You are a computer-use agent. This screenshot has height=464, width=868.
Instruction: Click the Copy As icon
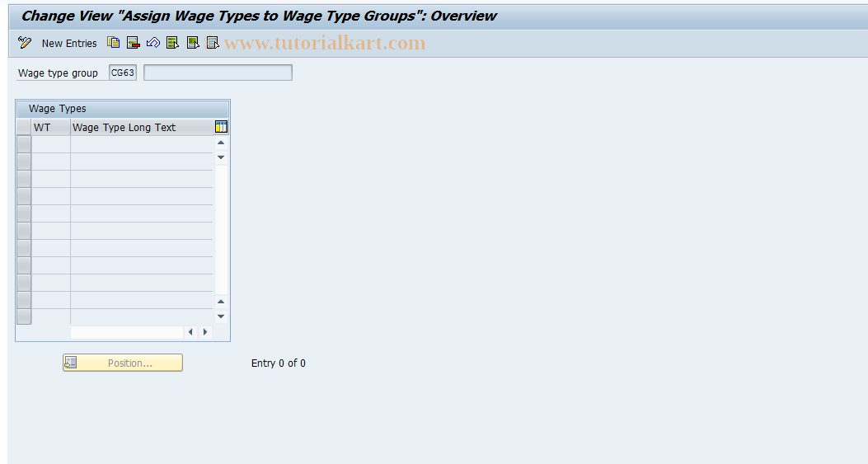pos(114,43)
